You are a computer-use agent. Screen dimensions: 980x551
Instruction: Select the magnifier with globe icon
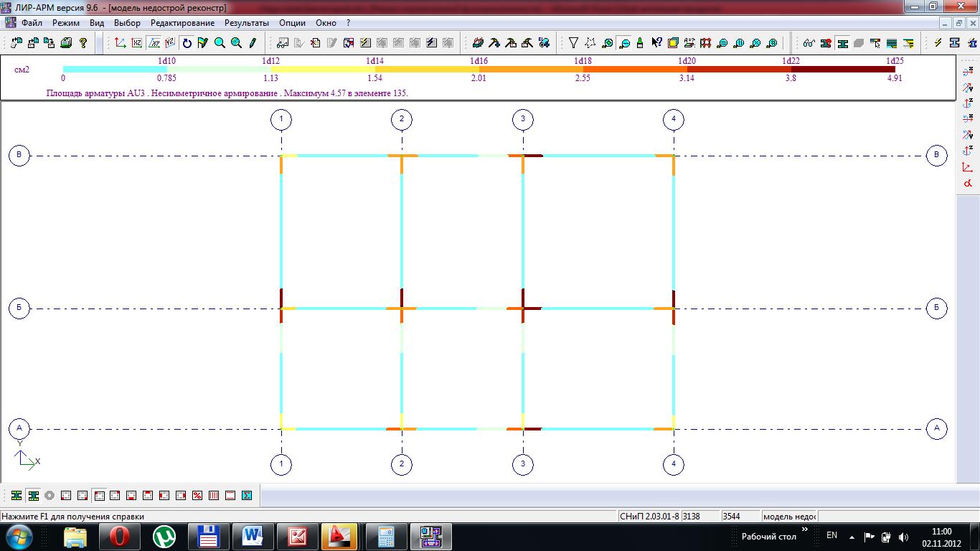tap(236, 42)
